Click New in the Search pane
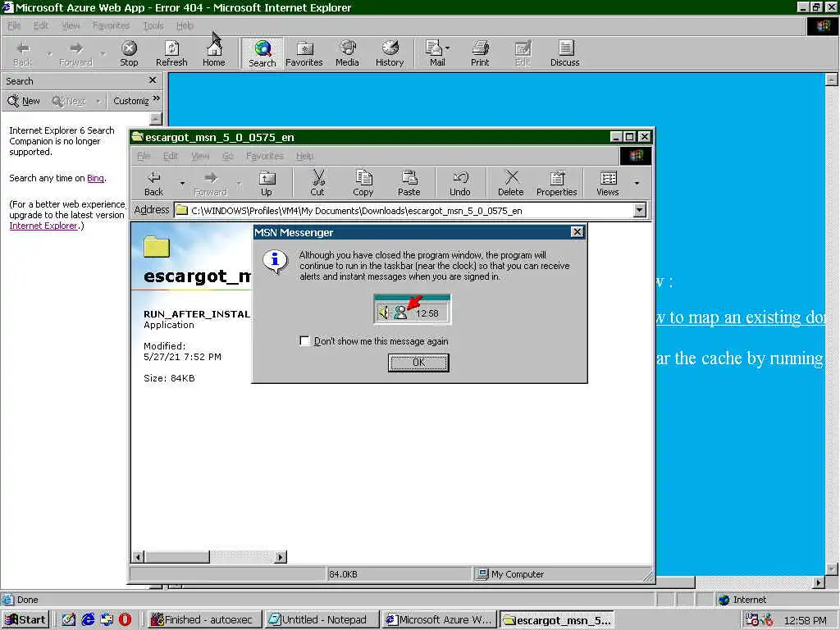840x630 pixels. (24, 101)
